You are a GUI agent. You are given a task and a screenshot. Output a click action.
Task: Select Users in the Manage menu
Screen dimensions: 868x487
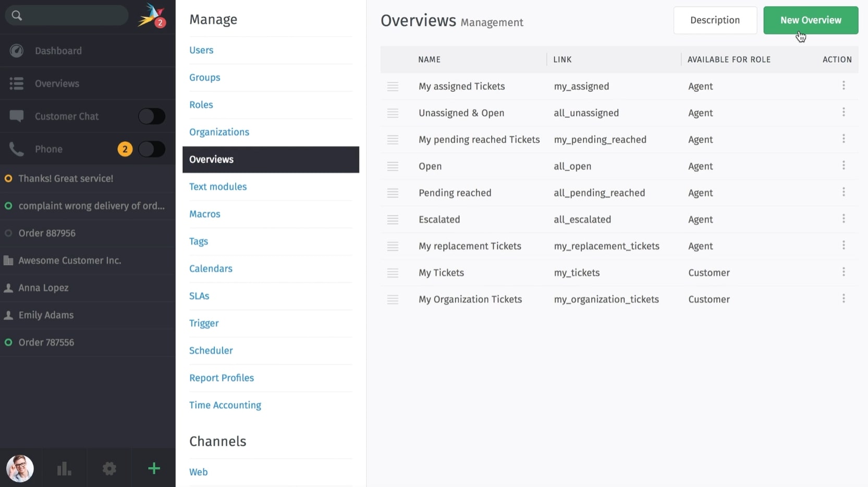[x=201, y=50]
